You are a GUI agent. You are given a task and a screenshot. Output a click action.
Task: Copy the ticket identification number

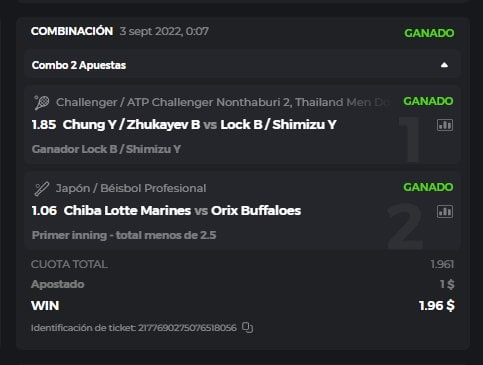[247, 328]
